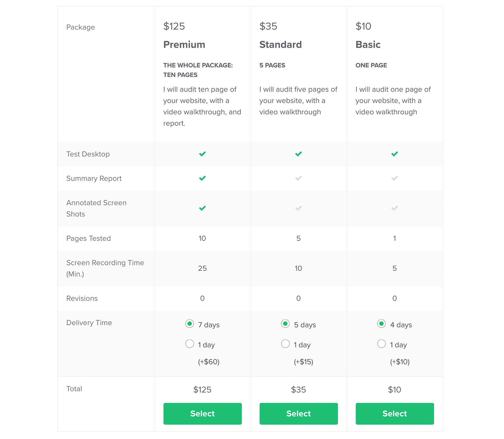
Task: Click the gray Summary Report checkmark for Standard
Action: coord(298,178)
